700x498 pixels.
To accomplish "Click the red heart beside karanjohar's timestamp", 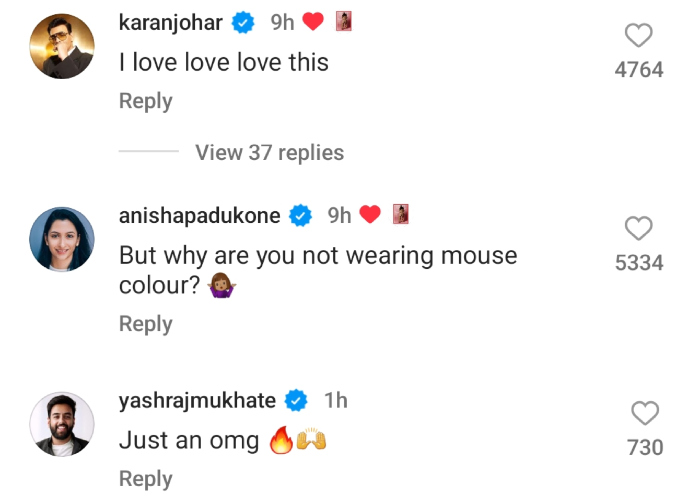I will point(314,22).
